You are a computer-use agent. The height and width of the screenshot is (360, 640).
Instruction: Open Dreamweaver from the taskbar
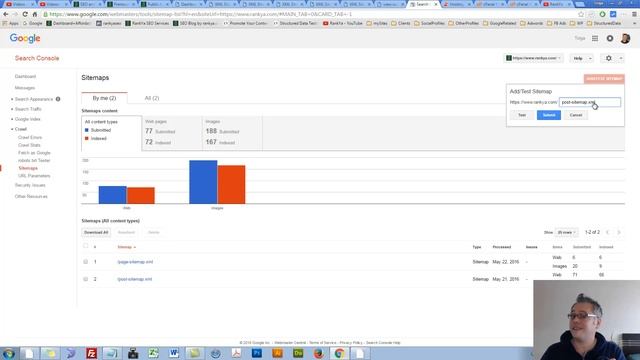tap(298, 353)
